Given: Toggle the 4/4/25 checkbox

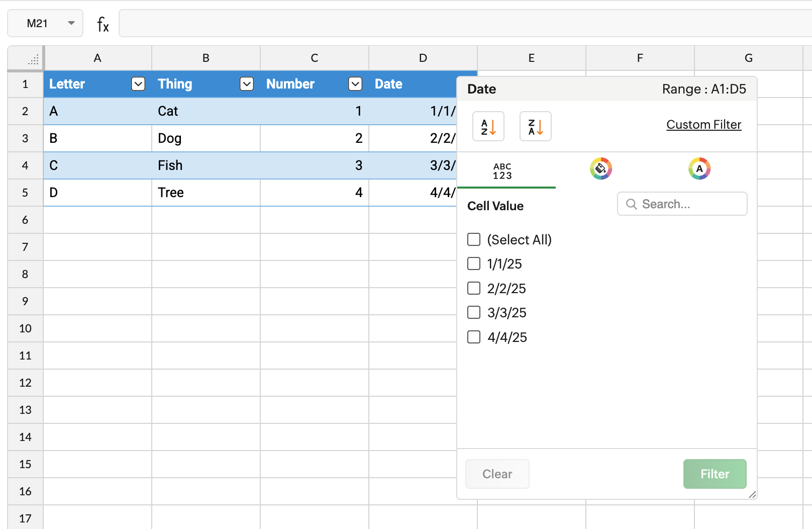Looking at the screenshot, I should (x=474, y=337).
